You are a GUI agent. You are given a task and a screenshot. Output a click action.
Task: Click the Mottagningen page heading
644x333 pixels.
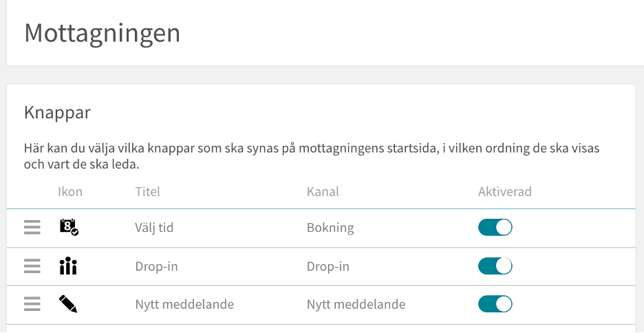[103, 34]
